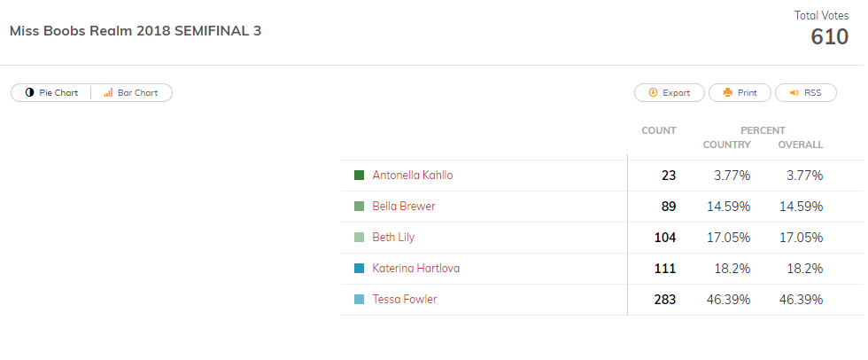This screenshot has width=868, height=360.
Task: Click the half-circle pie chart icon
Action: click(29, 92)
